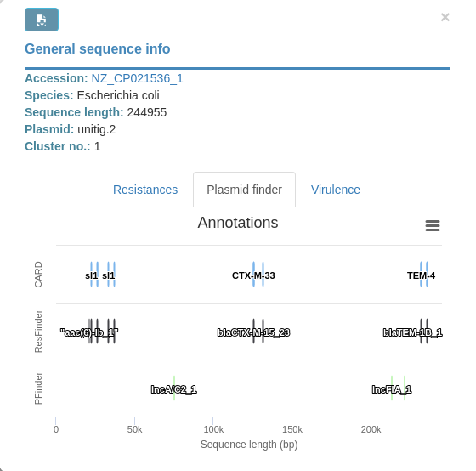Switch to the Resistances tab
This screenshot has width=476, height=471.
click(x=145, y=190)
